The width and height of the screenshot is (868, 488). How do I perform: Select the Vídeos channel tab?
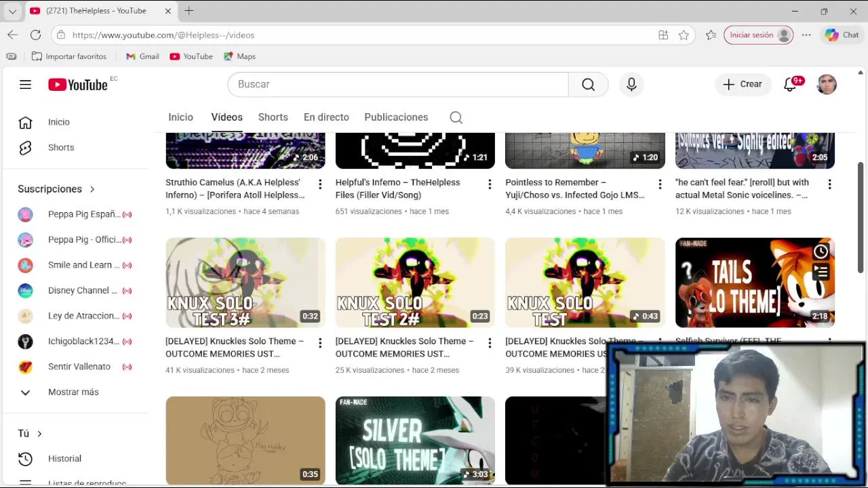point(226,117)
